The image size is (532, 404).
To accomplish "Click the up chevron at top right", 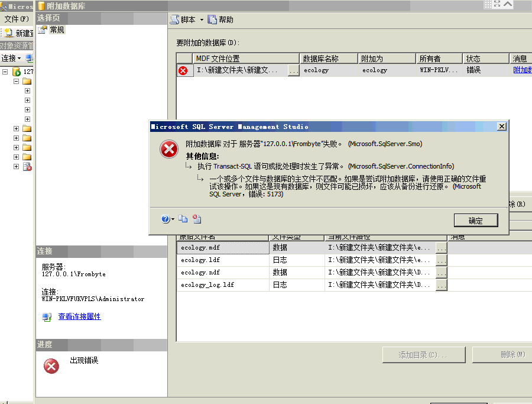I will click(x=508, y=4).
